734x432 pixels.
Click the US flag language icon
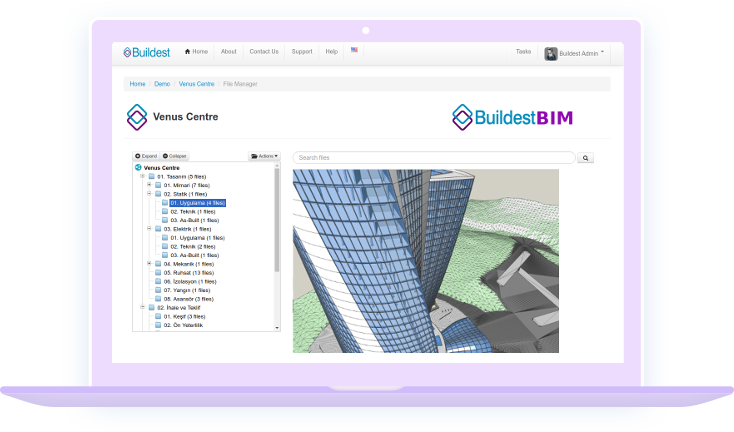[354, 50]
